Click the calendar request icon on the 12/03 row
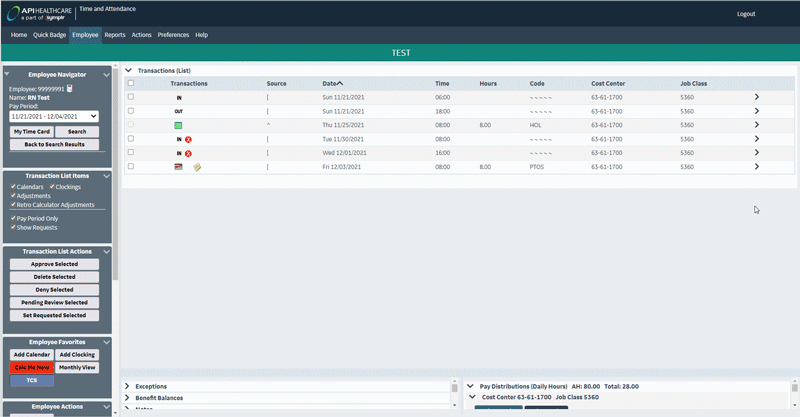Screen dimensions: 800x417 pos(179,167)
